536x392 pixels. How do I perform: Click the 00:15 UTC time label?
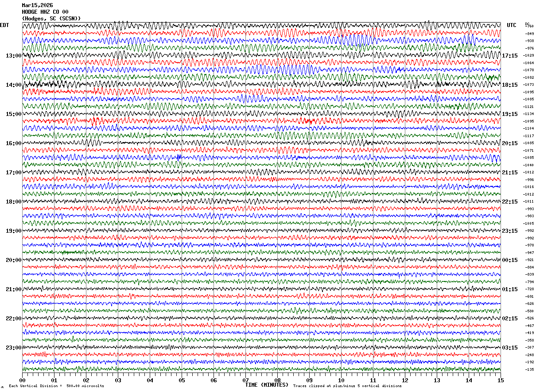(x=510, y=260)
